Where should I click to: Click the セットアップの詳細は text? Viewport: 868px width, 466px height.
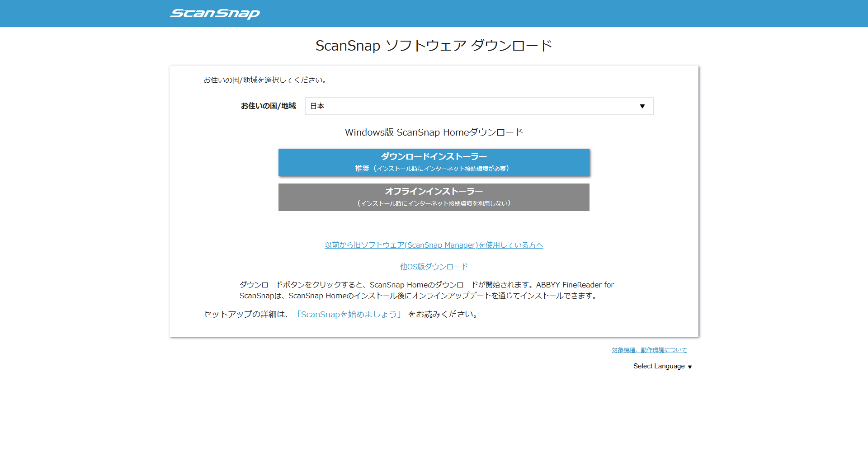pyautogui.click(x=246, y=314)
